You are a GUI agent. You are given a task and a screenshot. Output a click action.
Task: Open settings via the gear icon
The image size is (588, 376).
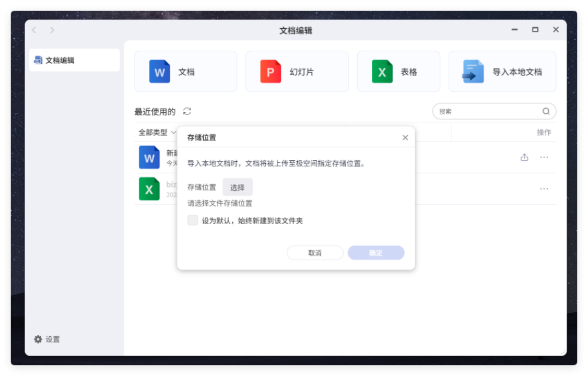[x=38, y=339]
